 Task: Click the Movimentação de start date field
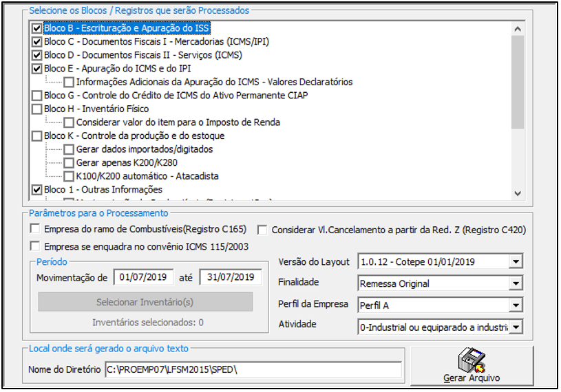coord(142,277)
